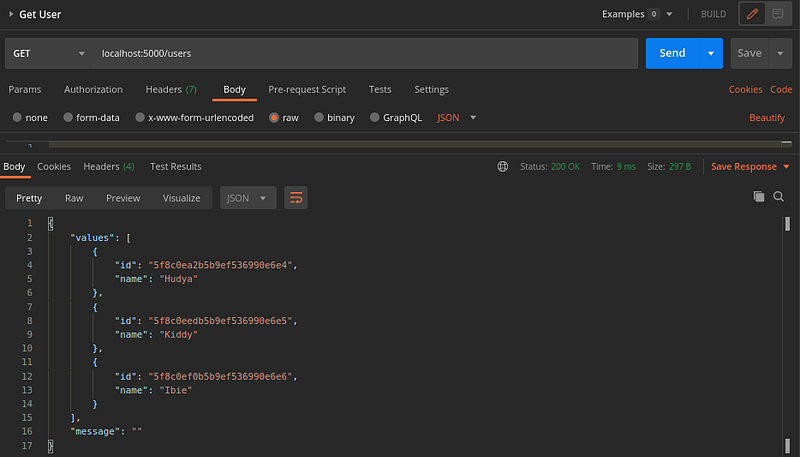This screenshot has height=457, width=800.
Task: Open the Send button dropdown arrow
Action: coord(711,53)
